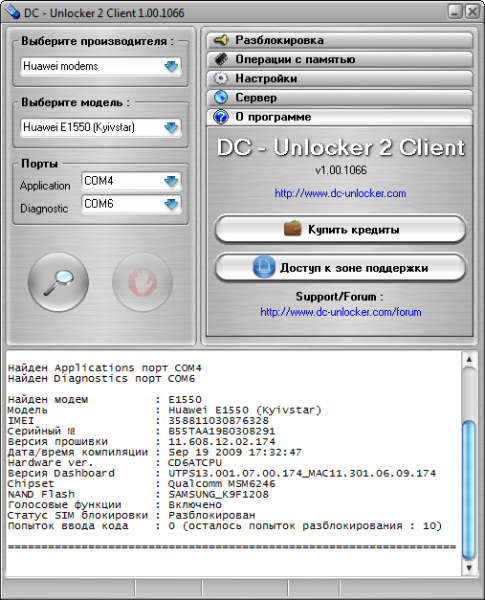Click the Голосовые функции value Включено

195,505
